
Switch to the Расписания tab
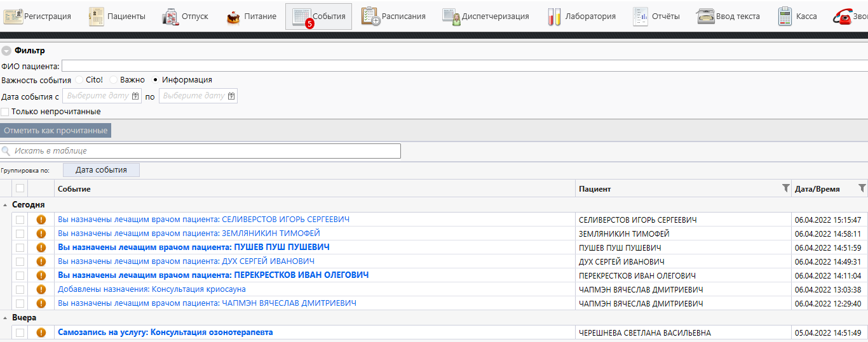pyautogui.click(x=394, y=16)
